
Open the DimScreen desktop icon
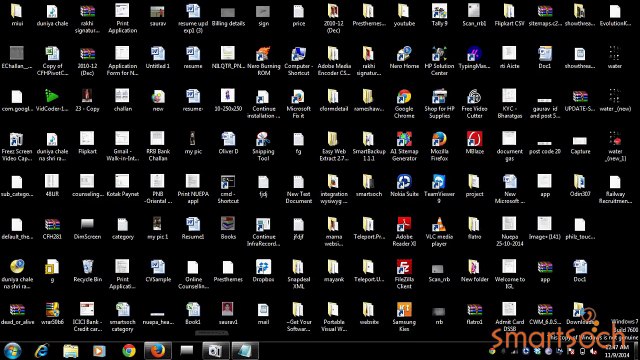pos(87,228)
